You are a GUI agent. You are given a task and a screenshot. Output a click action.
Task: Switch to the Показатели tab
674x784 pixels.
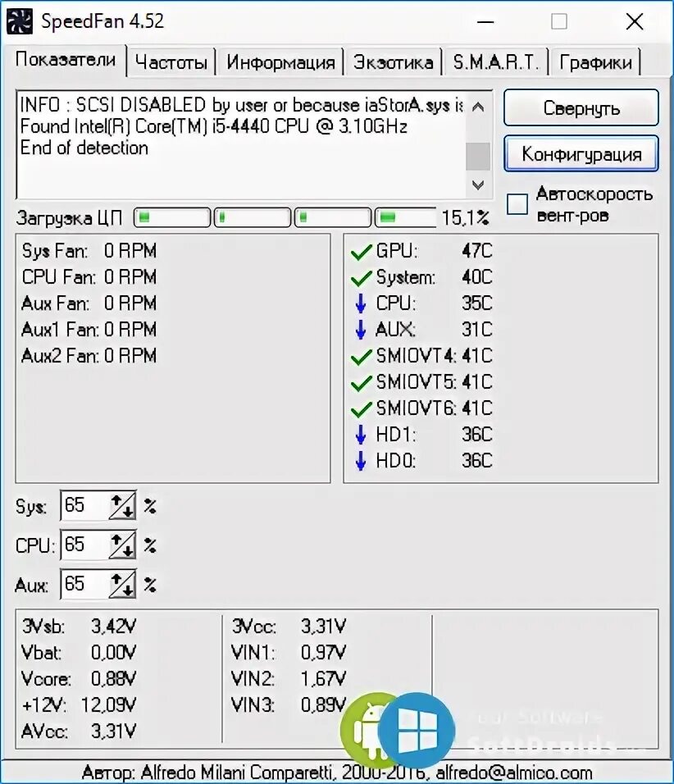(66, 60)
